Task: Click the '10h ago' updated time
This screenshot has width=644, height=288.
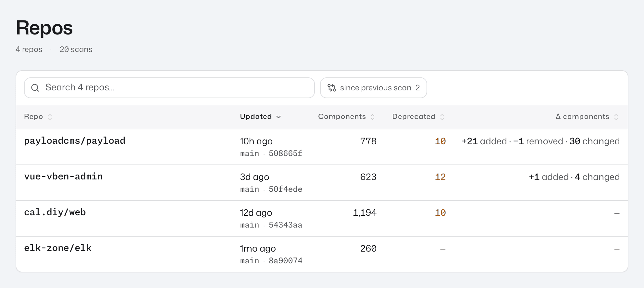Action: pos(256,141)
